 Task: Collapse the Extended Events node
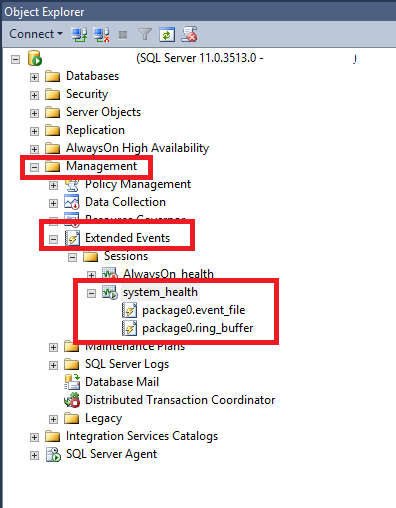(x=53, y=239)
